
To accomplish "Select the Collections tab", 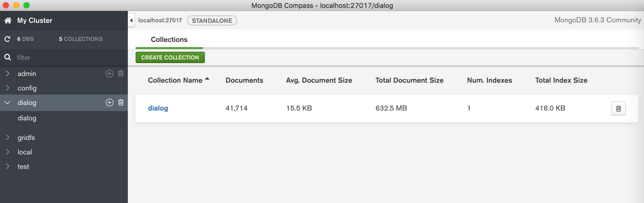I will tap(169, 40).
